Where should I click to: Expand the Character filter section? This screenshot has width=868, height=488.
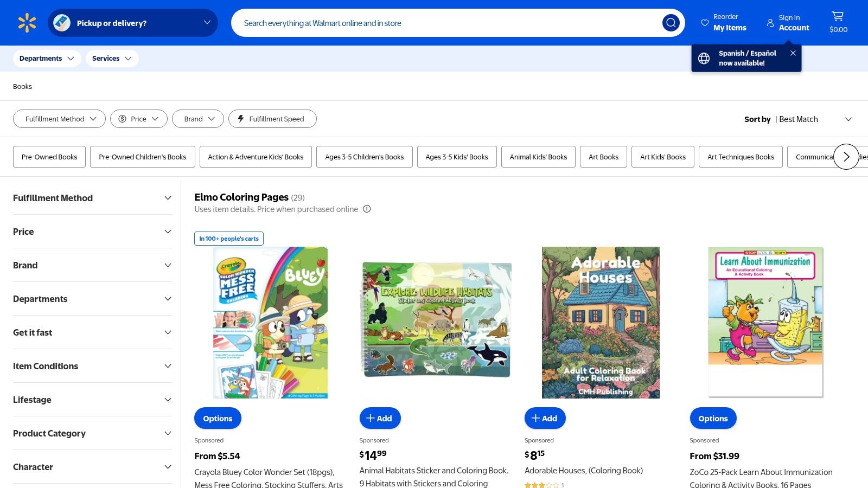pos(92,466)
